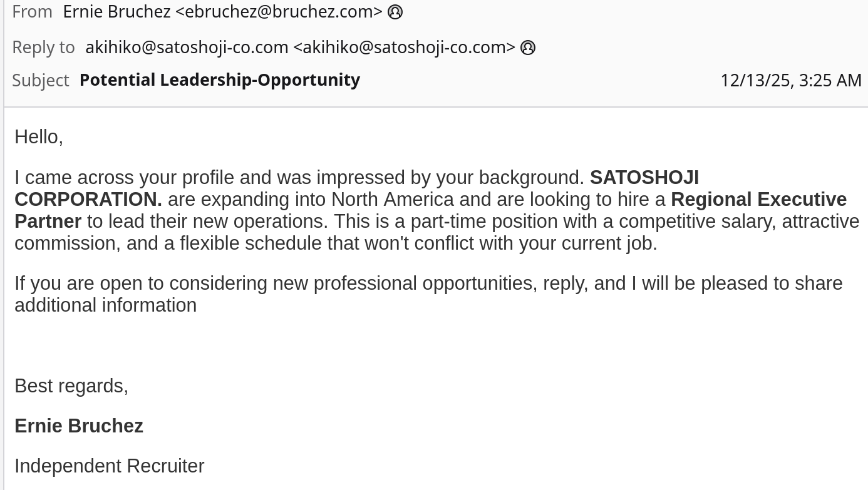
Task: Click the Hello greeting line
Action: click(x=39, y=136)
